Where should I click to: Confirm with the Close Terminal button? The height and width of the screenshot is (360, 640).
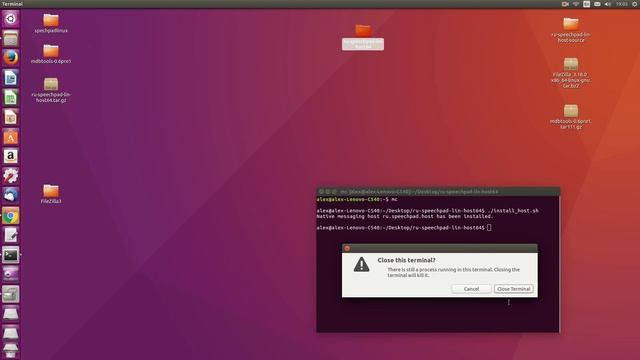[513, 289]
